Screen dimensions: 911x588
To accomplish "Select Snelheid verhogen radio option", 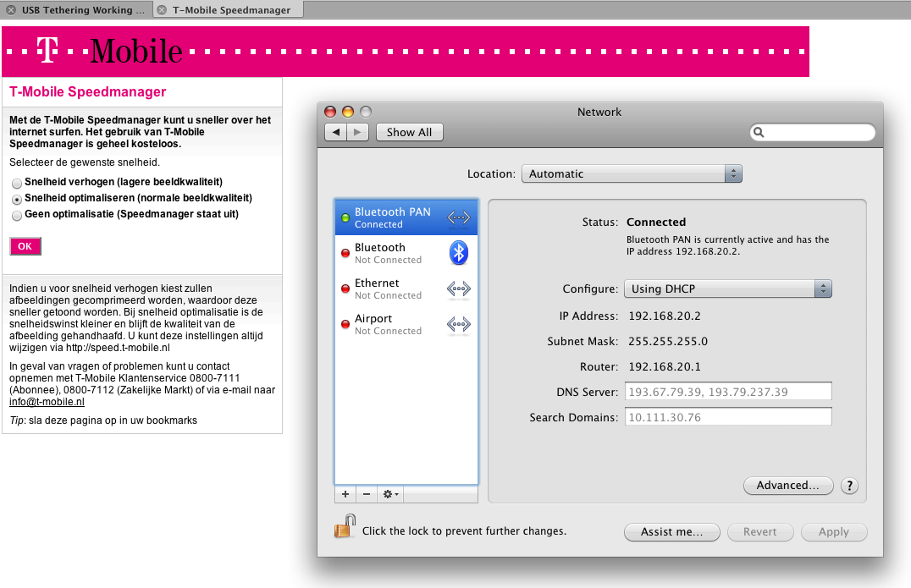I will pyautogui.click(x=17, y=183).
